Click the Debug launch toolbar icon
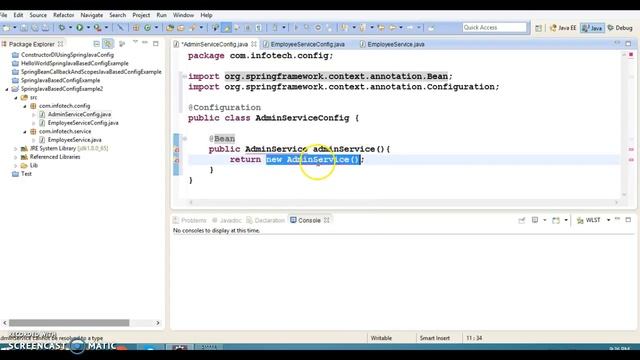This screenshot has height=360, width=640. pos(62,28)
